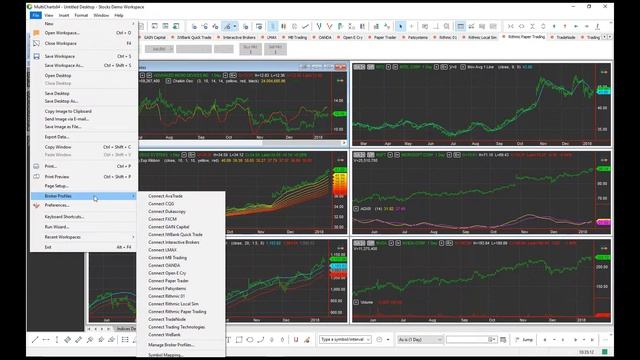Screen dimensions: 640x360
Task: Click the Jump button
Action: 524,340
